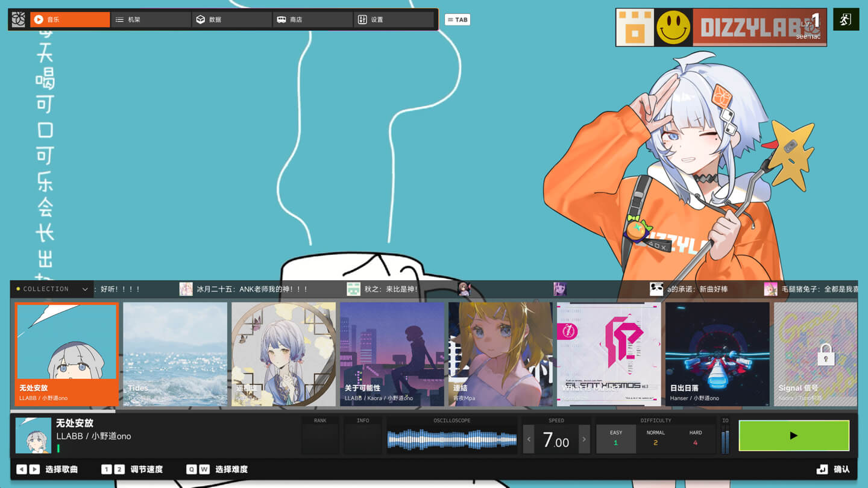
Task: Click the orange pixel avatar icon
Action: (x=635, y=28)
